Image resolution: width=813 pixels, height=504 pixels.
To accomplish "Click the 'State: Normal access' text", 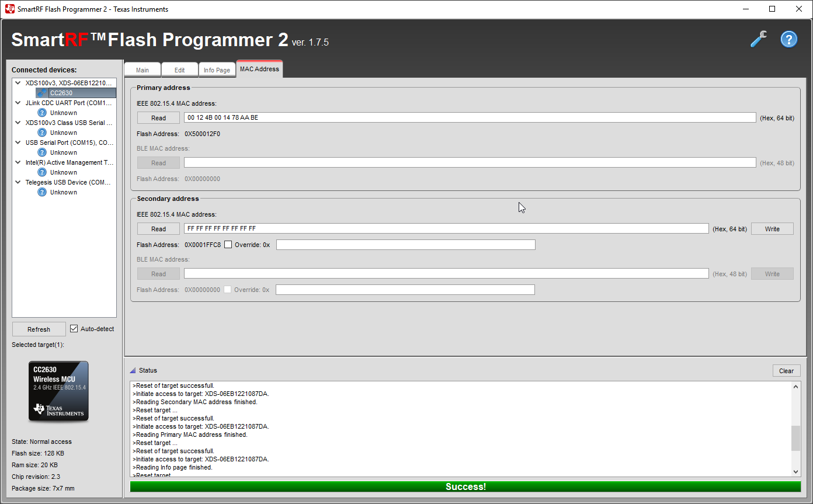I will pyautogui.click(x=41, y=442).
